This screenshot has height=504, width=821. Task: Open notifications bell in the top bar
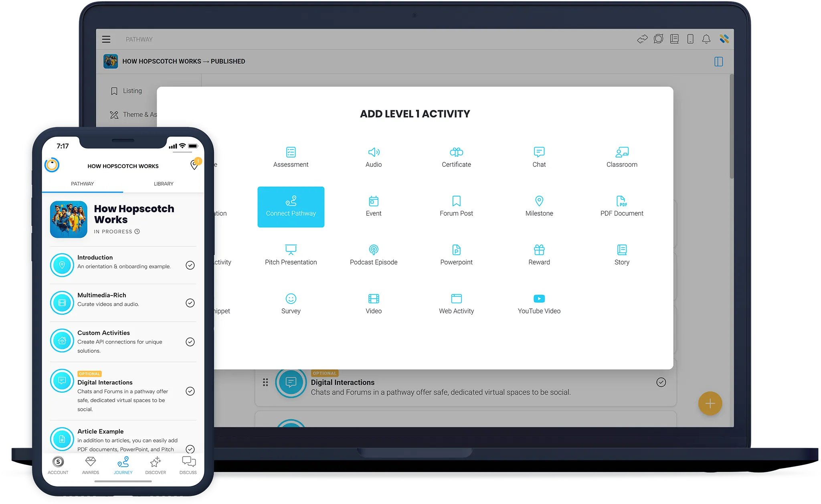coord(706,39)
